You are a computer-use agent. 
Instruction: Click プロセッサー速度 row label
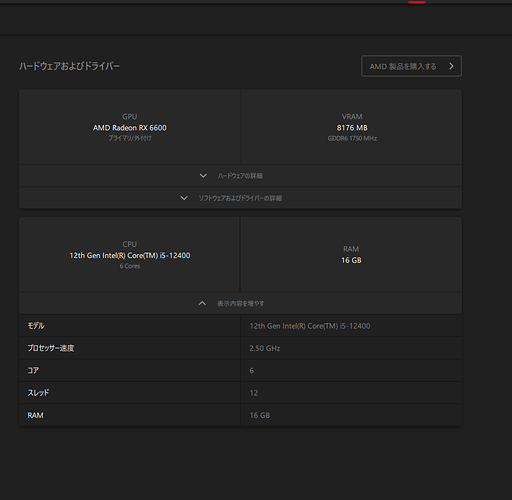(x=51, y=348)
